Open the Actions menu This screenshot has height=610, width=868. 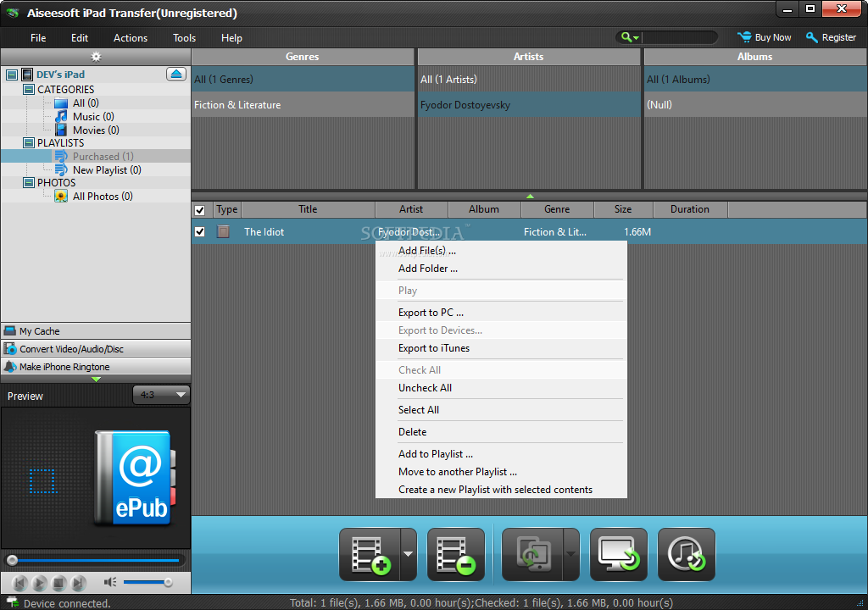coord(131,37)
